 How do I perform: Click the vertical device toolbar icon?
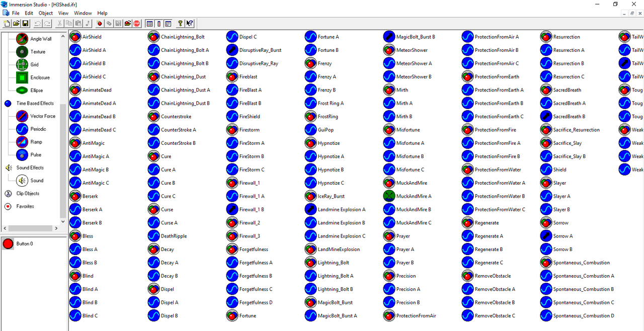point(159,23)
